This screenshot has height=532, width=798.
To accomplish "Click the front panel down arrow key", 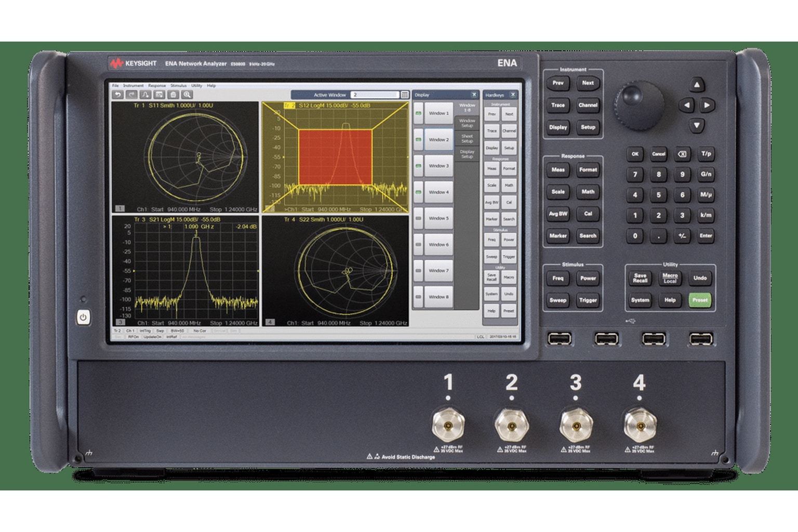I will [x=697, y=125].
